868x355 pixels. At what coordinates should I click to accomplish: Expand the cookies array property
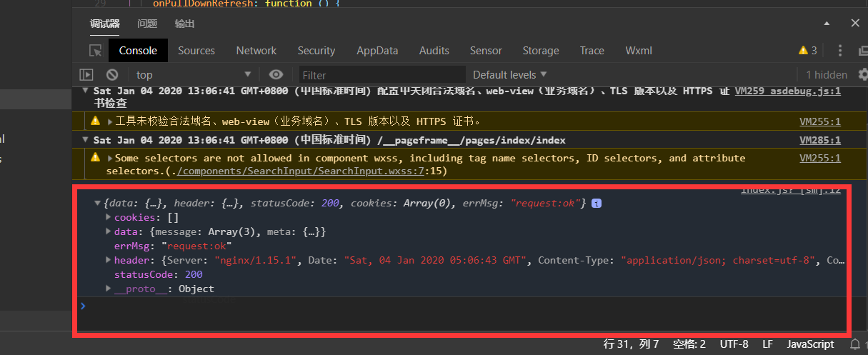tap(109, 217)
